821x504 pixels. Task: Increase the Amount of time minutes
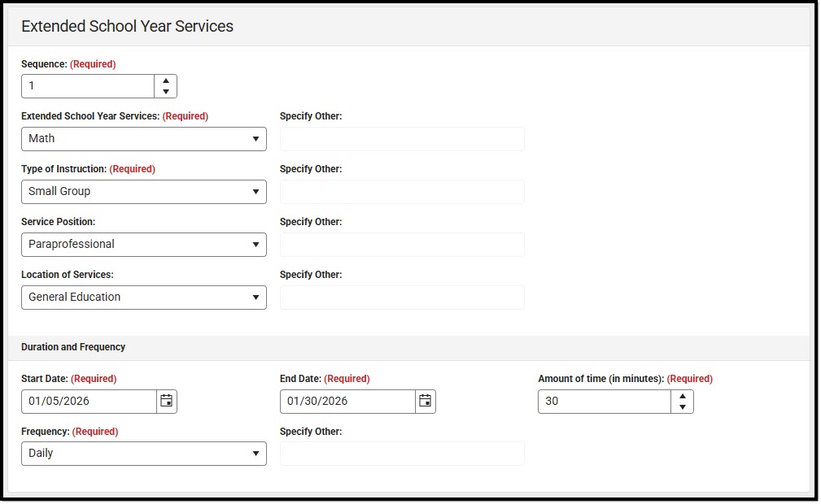coord(682,396)
